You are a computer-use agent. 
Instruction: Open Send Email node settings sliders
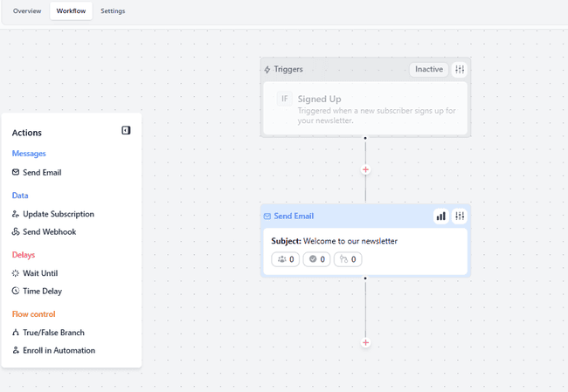tap(460, 217)
